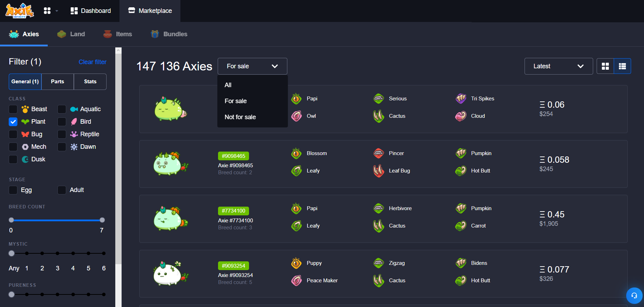
Task: Select All from sale status list
Action: tap(253, 85)
